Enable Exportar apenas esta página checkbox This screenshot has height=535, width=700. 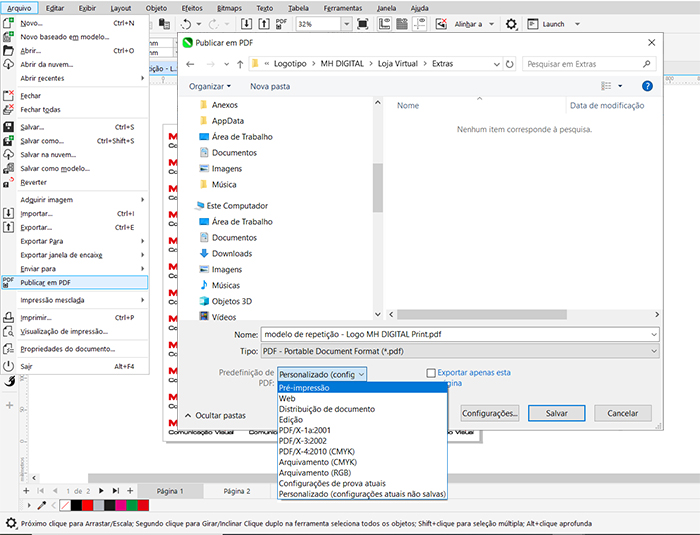click(x=431, y=373)
